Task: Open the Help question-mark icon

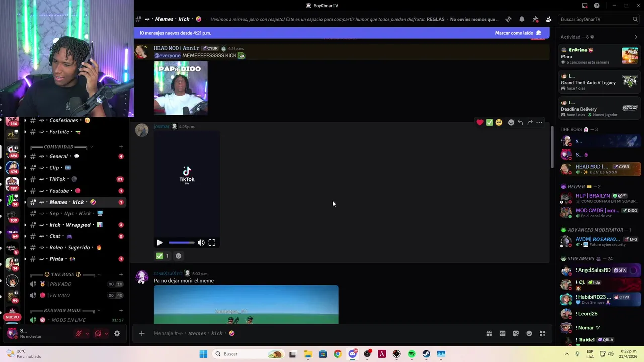Action: coord(597,6)
